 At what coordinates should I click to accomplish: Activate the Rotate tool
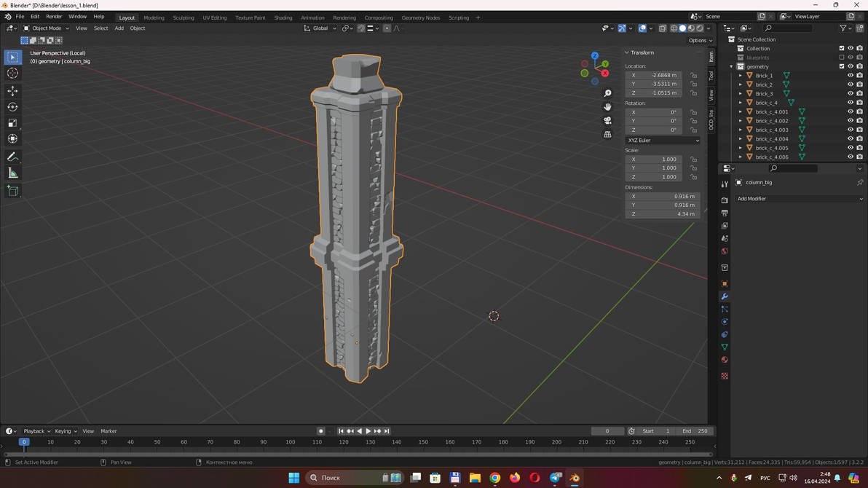(12, 107)
